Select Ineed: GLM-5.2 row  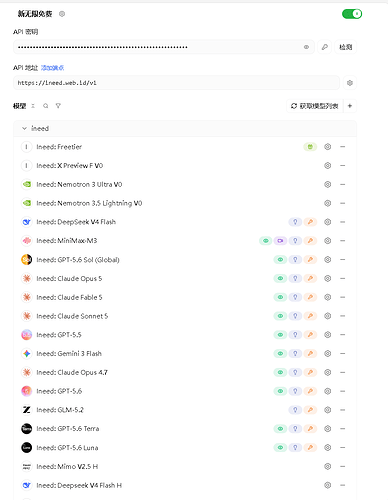(x=185, y=410)
